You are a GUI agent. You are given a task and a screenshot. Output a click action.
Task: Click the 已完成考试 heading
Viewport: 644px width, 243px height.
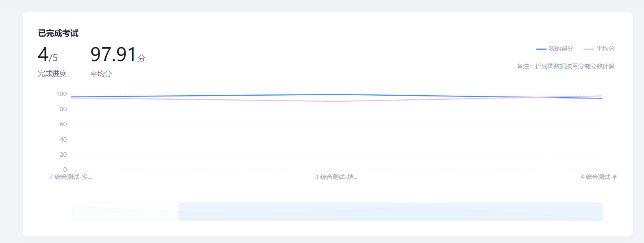[58, 33]
